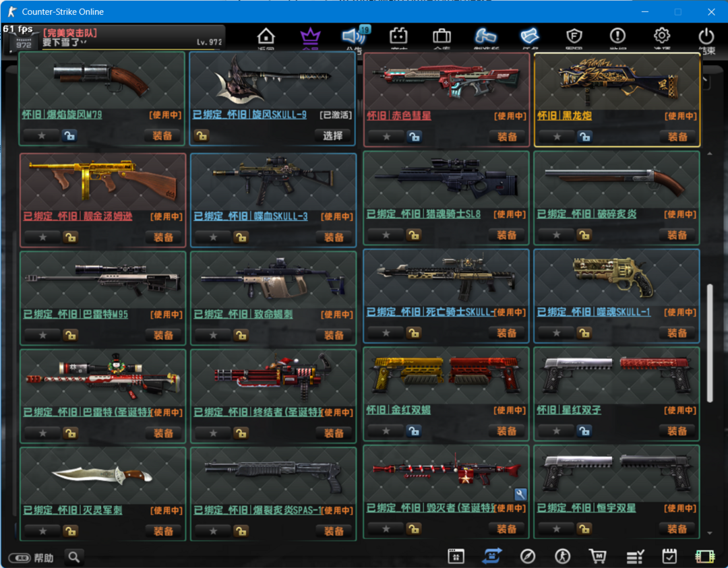The width and height of the screenshot is (728, 568).
Task: Equip 怀旧|爆焰旋风M79 with 装备 button
Action: tap(162, 136)
